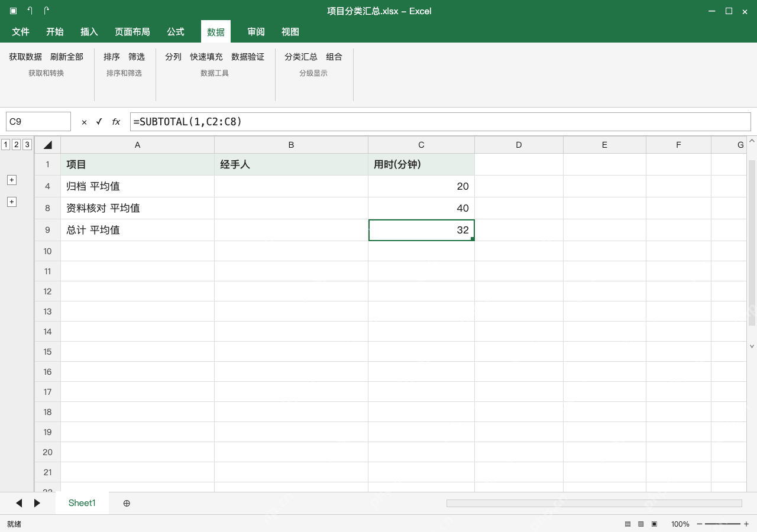This screenshot has height=532, width=757.
Task: Open the fx insert function dialog
Action: pyautogui.click(x=116, y=122)
